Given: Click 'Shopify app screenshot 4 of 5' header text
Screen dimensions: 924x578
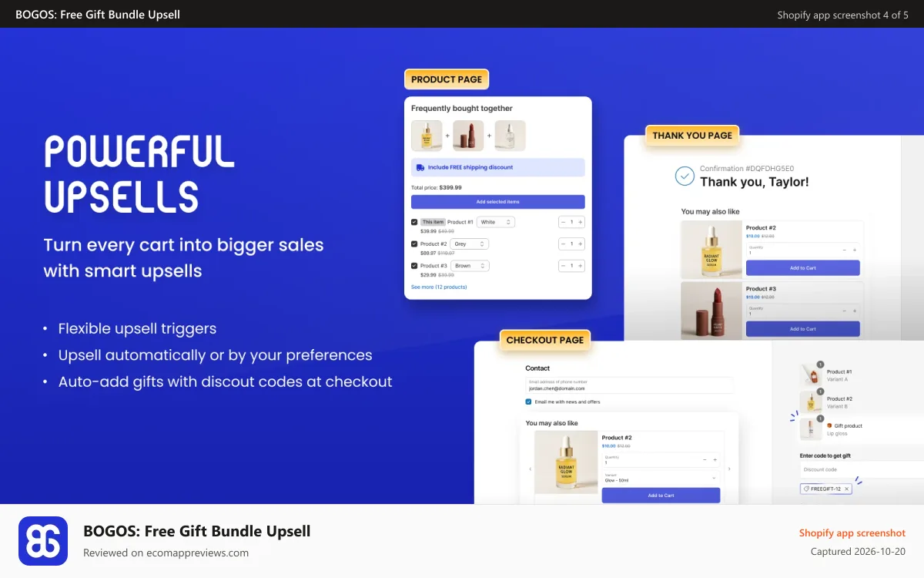Looking at the screenshot, I should pyautogui.click(x=842, y=15).
